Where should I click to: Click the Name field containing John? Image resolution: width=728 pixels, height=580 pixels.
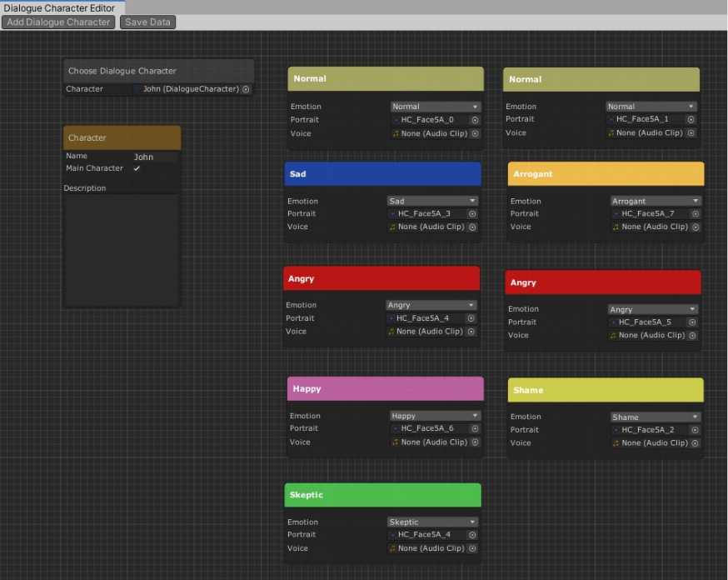point(155,157)
